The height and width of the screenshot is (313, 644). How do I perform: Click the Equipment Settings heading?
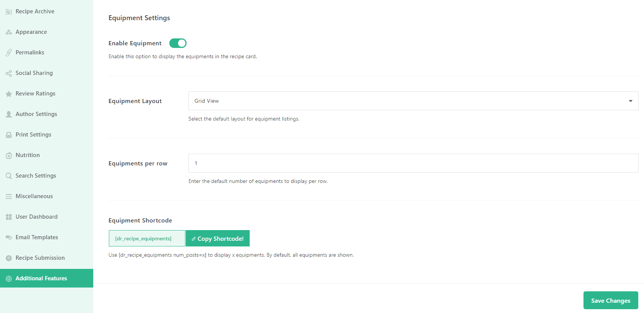pos(139,18)
